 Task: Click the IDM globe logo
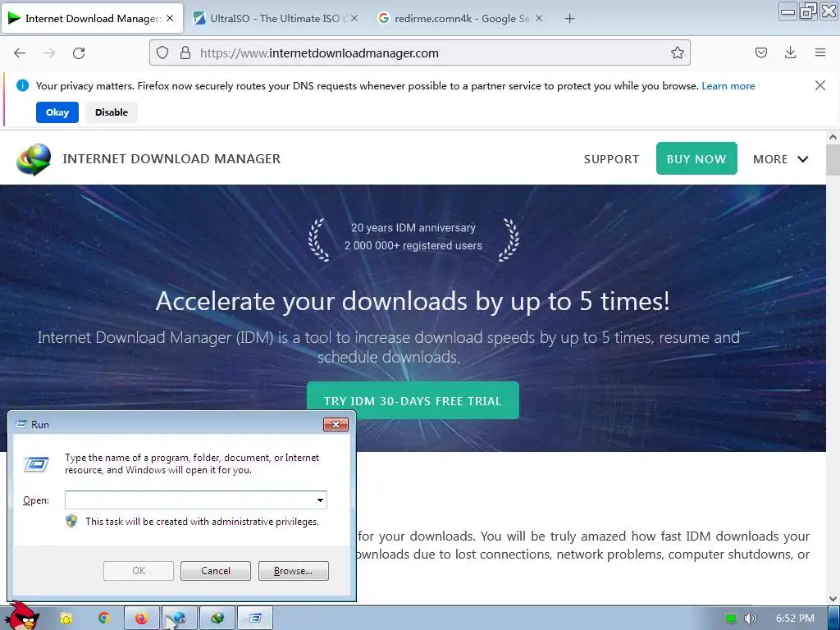[x=34, y=159]
